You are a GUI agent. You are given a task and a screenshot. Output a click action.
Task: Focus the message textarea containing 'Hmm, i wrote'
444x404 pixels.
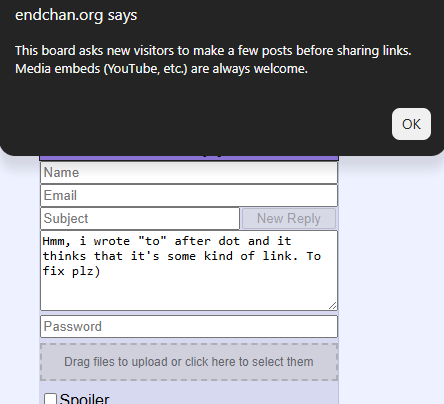click(x=189, y=271)
